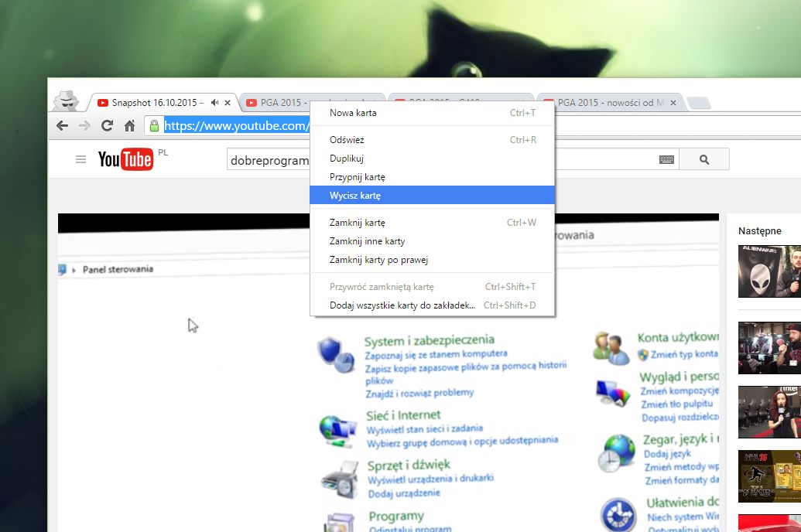Image resolution: width=801 pixels, height=532 pixels.
Task: Click the Sprzęt i dźwięk printer icon
Action: (x=340, y=479)
